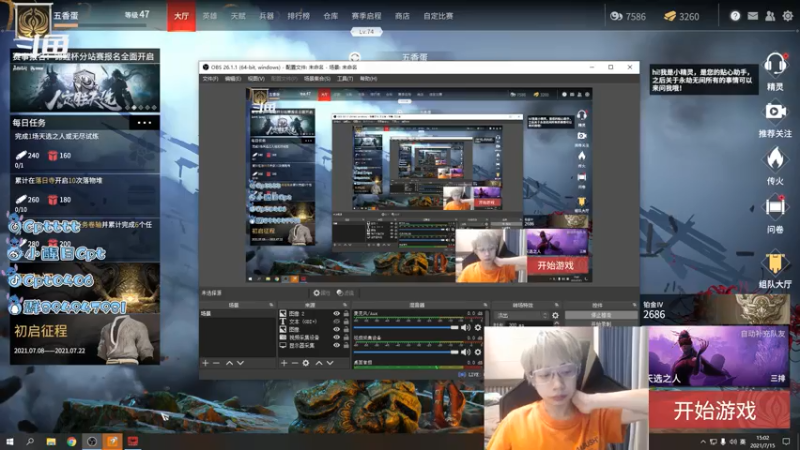Expand 每日任务 three-dots menu
Screen dimensions: 800x450
pos(144,122)
